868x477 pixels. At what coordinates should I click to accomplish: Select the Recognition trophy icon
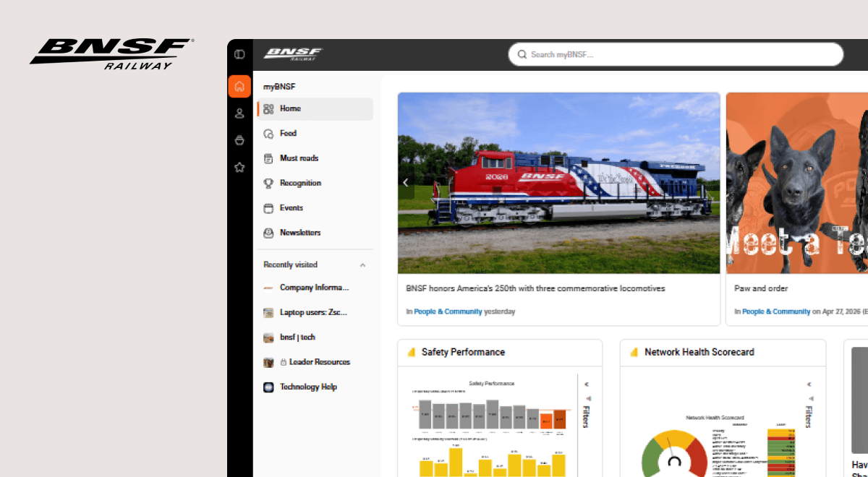click(268, 184)
